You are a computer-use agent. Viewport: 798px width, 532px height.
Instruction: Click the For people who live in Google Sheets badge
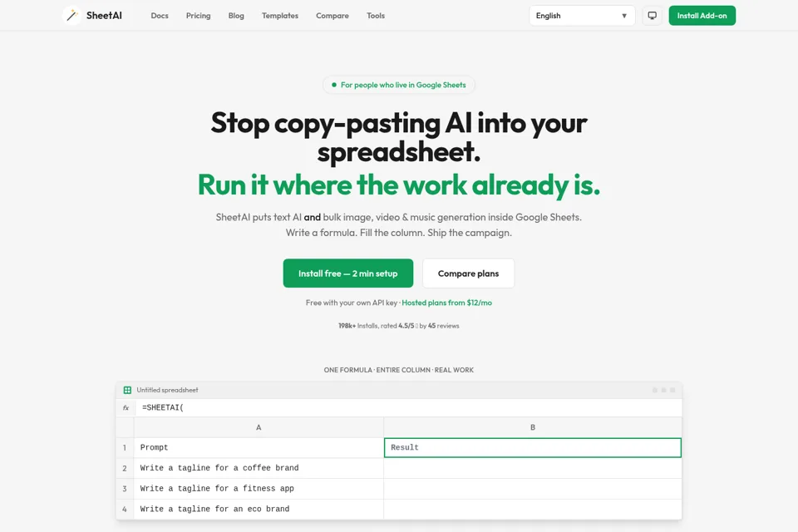(x=398, y=85)
